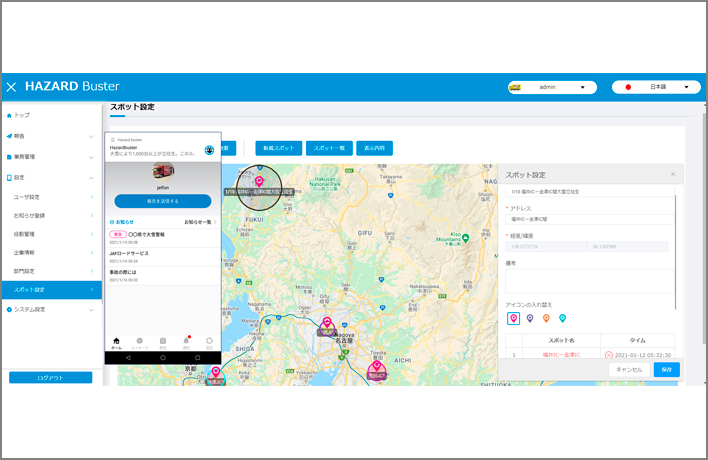Open 企業情報 in the sidebar
This screenshot has height=460, width=708.
point(51,252)
